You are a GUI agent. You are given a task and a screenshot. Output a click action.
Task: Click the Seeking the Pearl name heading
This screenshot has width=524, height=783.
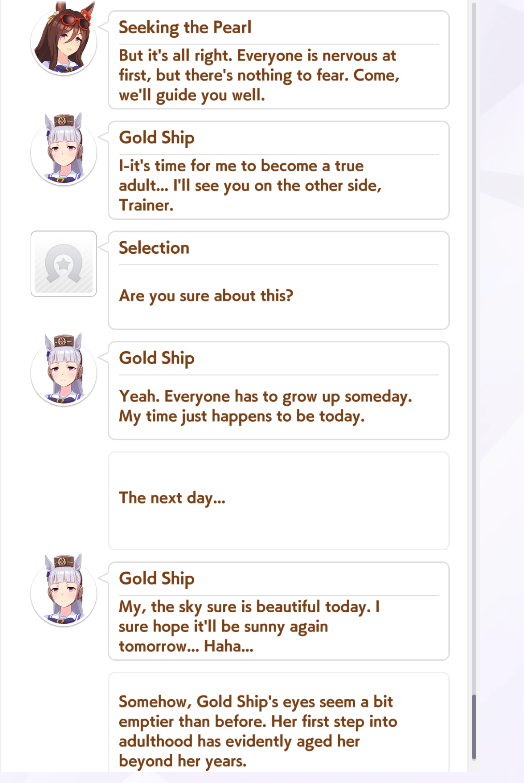click(185, 27)
